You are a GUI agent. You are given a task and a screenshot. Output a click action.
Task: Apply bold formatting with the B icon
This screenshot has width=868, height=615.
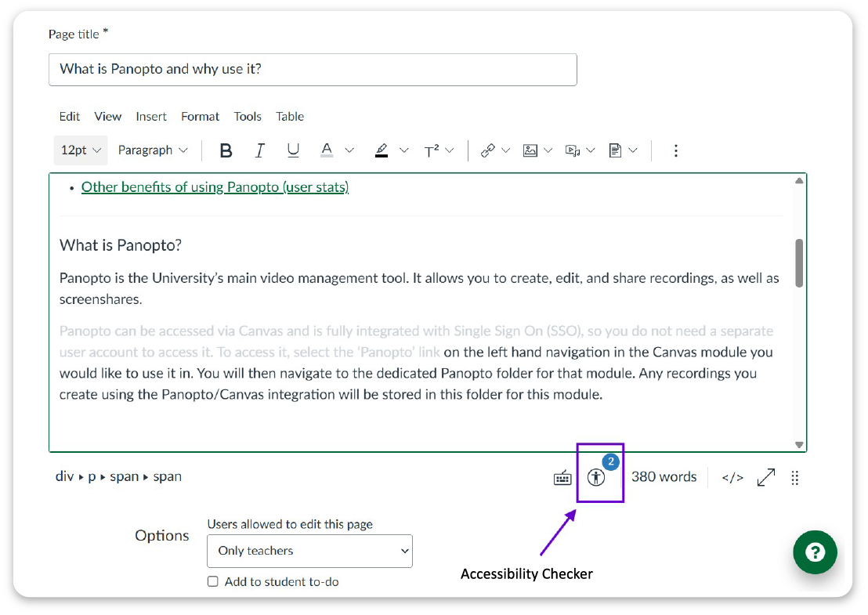[x=226, y=150]
